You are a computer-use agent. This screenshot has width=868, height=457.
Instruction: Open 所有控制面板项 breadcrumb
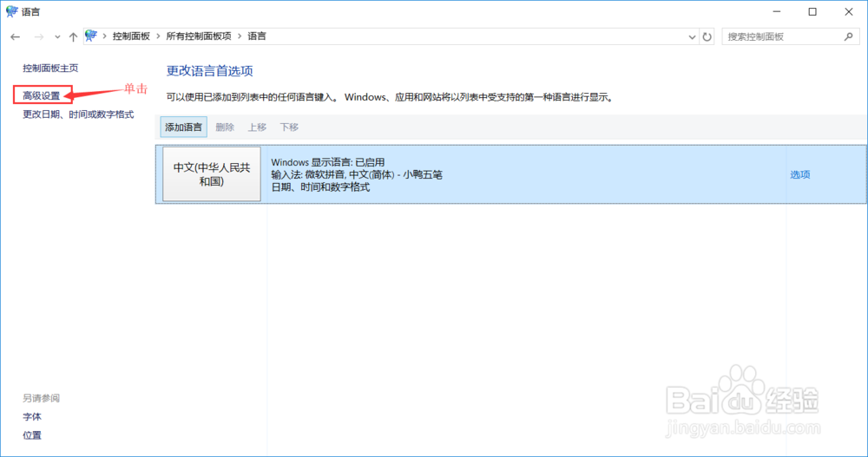tap(199, 36)
